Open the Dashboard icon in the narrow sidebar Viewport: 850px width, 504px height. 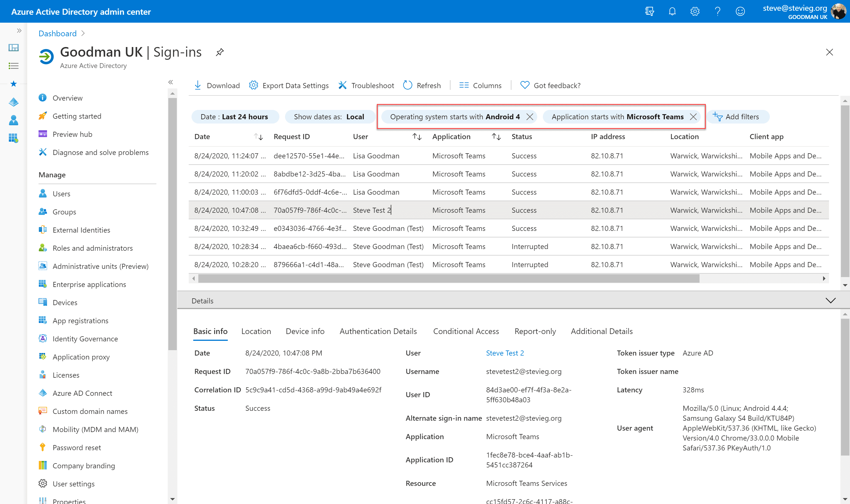point(14,48)
